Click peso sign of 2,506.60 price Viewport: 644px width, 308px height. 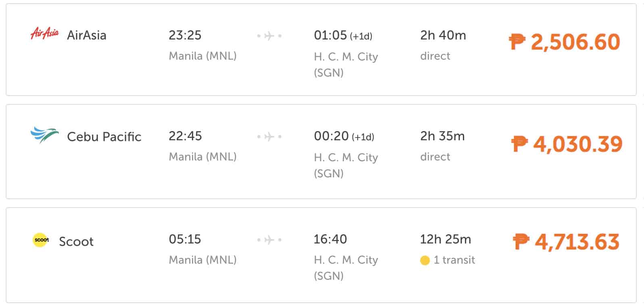(517, 42)
